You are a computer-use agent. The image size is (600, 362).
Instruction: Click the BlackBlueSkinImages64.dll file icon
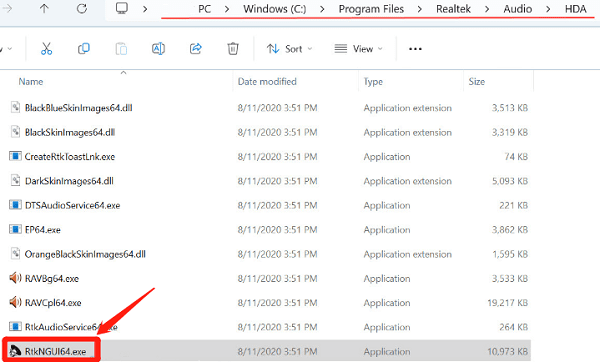(15, 107)
